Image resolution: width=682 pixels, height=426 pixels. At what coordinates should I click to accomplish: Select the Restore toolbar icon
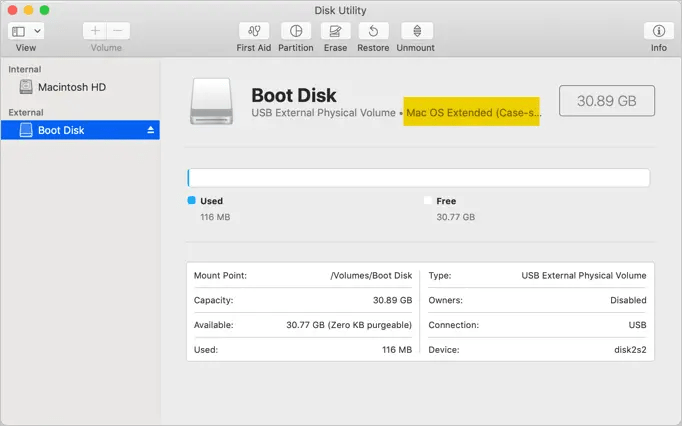[x=373, y=31]
